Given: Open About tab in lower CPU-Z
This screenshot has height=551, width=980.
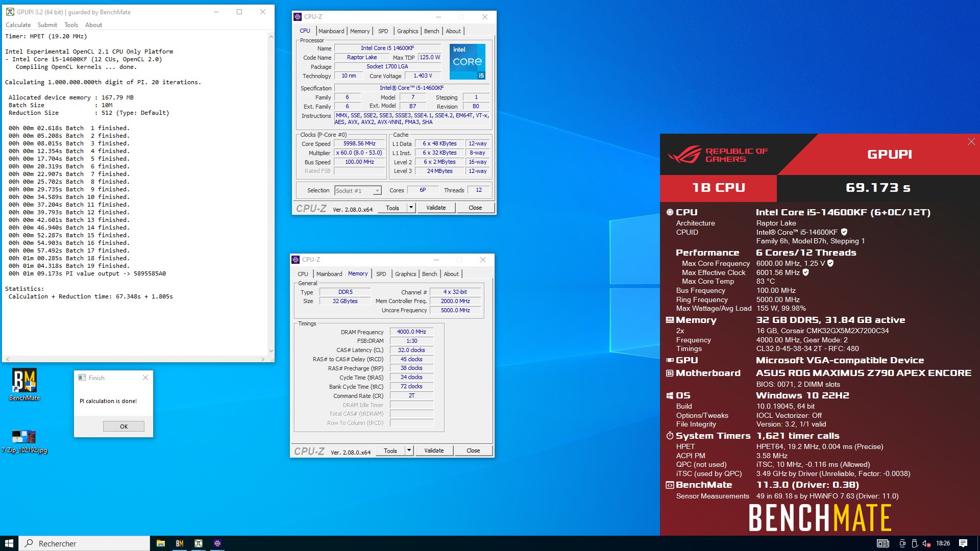Looking at the screenshot, I should click(x=451, y=274).
